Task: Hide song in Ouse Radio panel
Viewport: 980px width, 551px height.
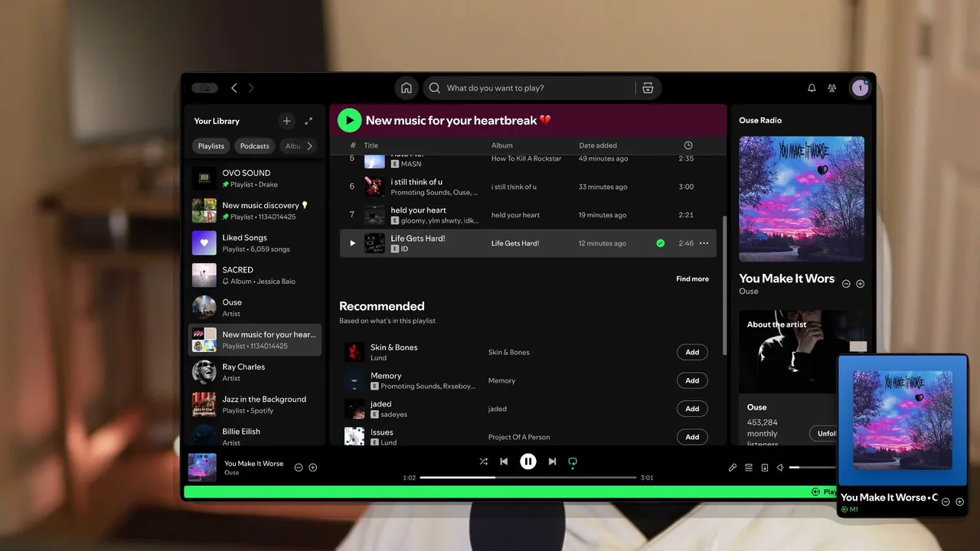Action: point(846,284)
